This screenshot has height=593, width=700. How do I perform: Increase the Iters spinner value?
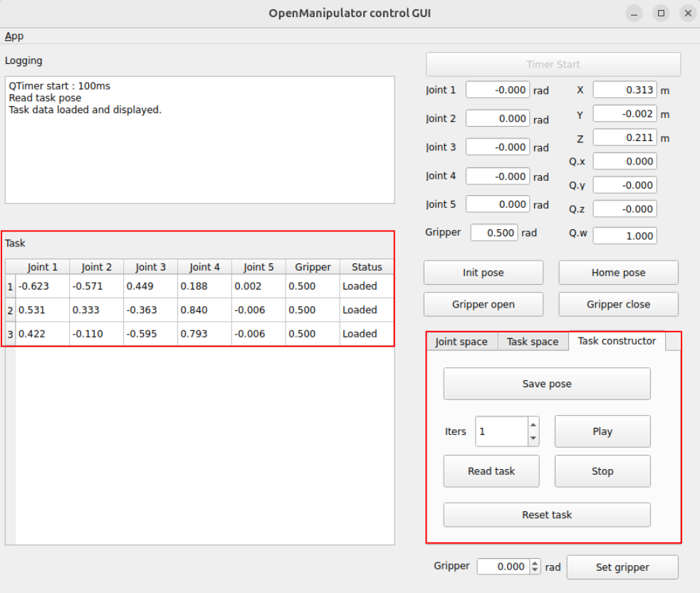[533, 425]
